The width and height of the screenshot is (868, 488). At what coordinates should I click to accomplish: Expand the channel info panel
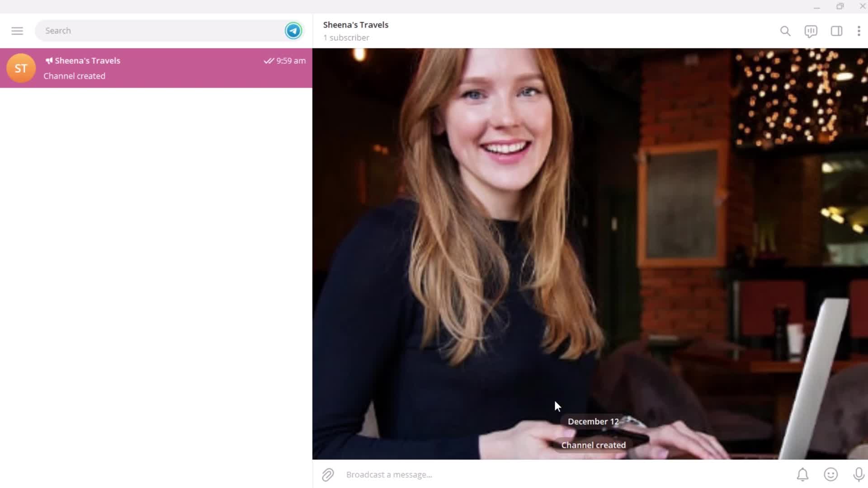[x=836, y=30]
